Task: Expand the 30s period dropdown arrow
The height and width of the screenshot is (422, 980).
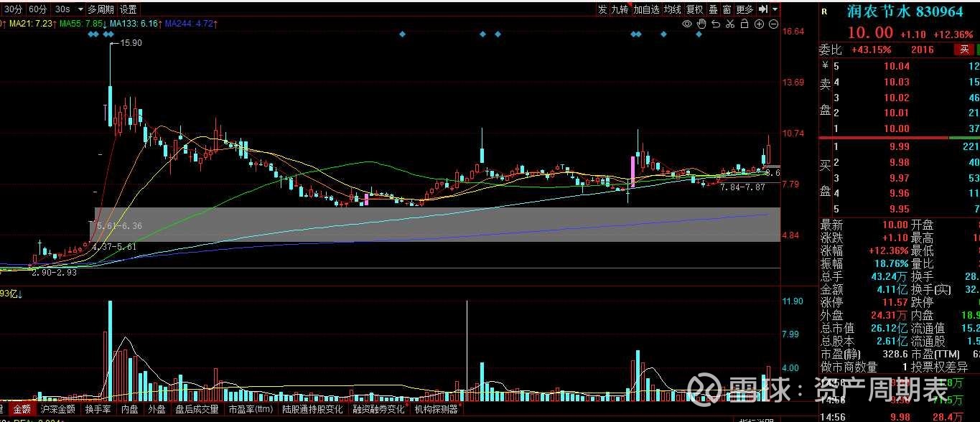Action: click(79, 9)
